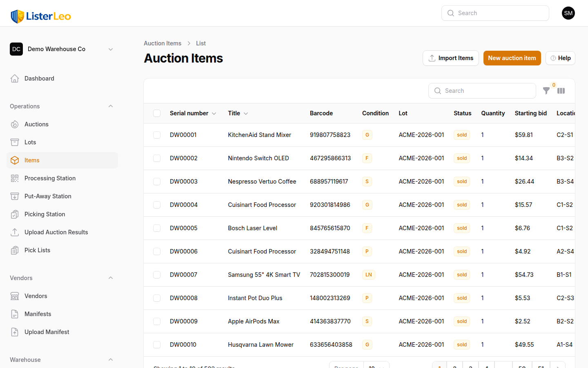This screenshot has height=368, width=588.
Task: Navigate to Pick Lists
Action: (x=37, y=250)
